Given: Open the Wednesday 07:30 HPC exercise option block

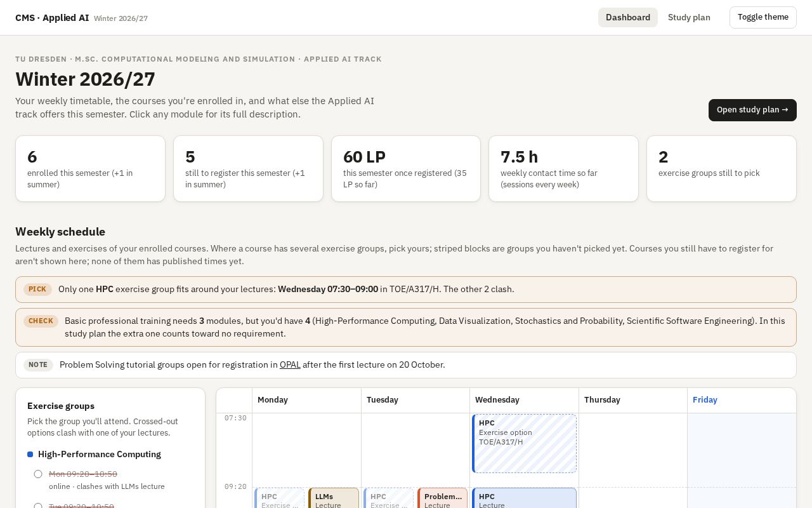Looking at the screenshot, I should pyautogui.click(x=524, y=443).
